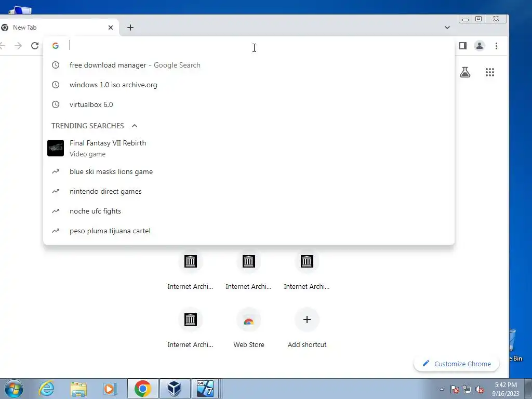Close the New Tab tab
Screen dimensions: 532x399
click(111, 28)
